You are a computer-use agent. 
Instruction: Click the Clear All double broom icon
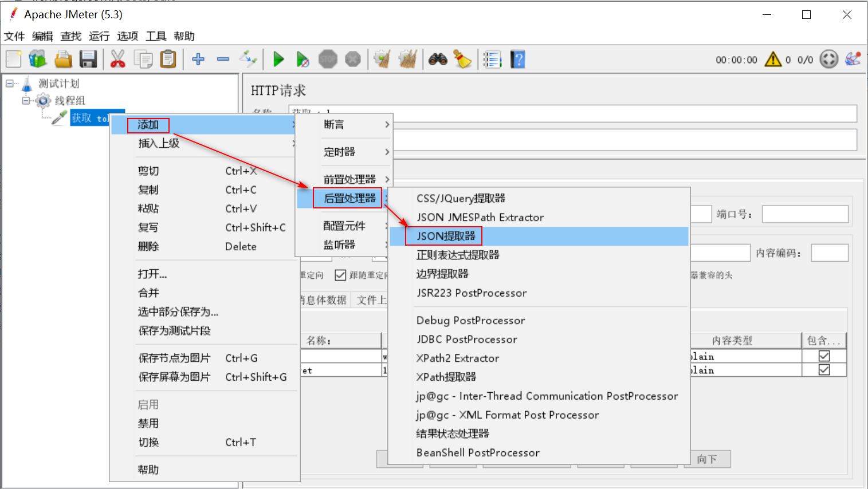407,59
